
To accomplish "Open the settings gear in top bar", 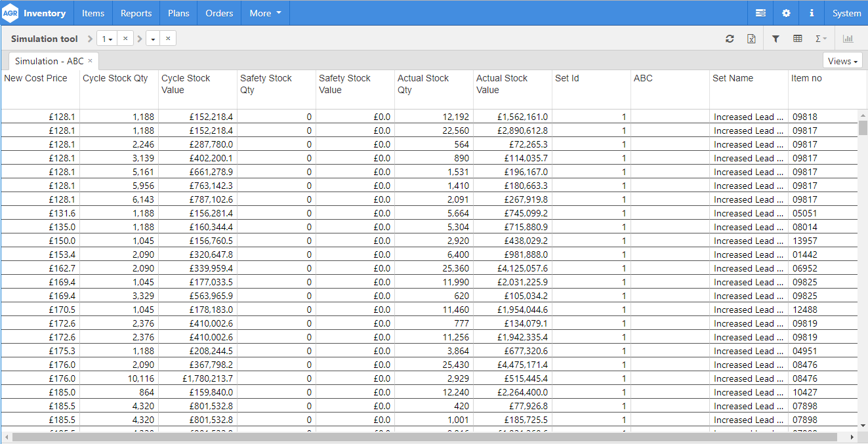I will 786,13.
